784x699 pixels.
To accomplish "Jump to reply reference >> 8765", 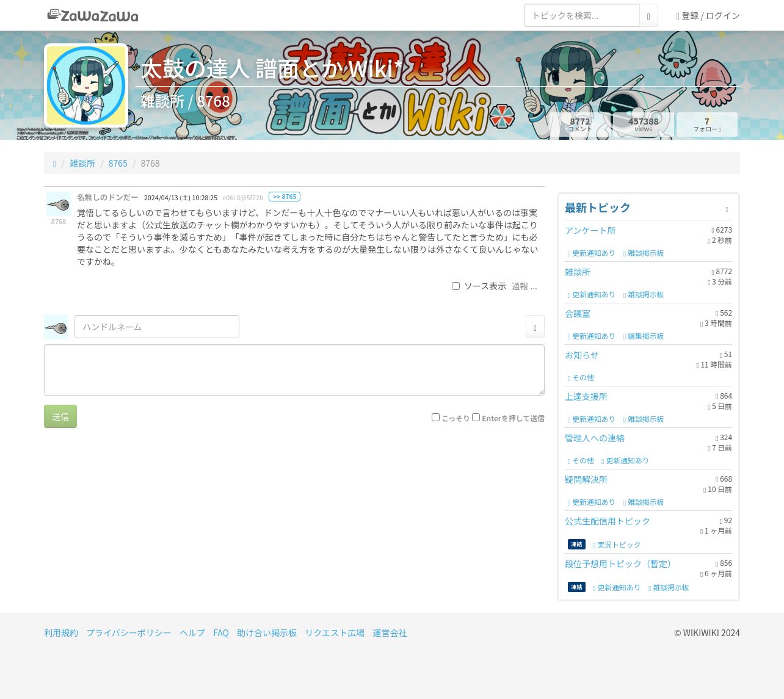I will coord(285,197).
